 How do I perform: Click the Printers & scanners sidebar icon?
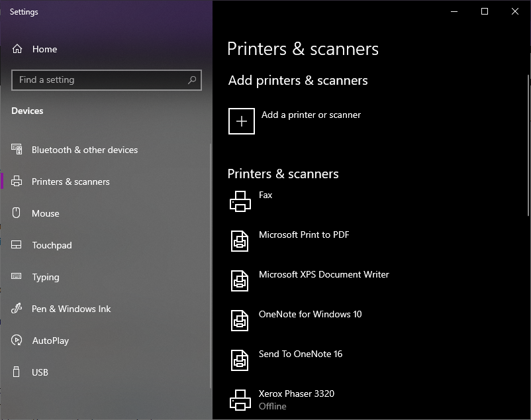point(17,182)
